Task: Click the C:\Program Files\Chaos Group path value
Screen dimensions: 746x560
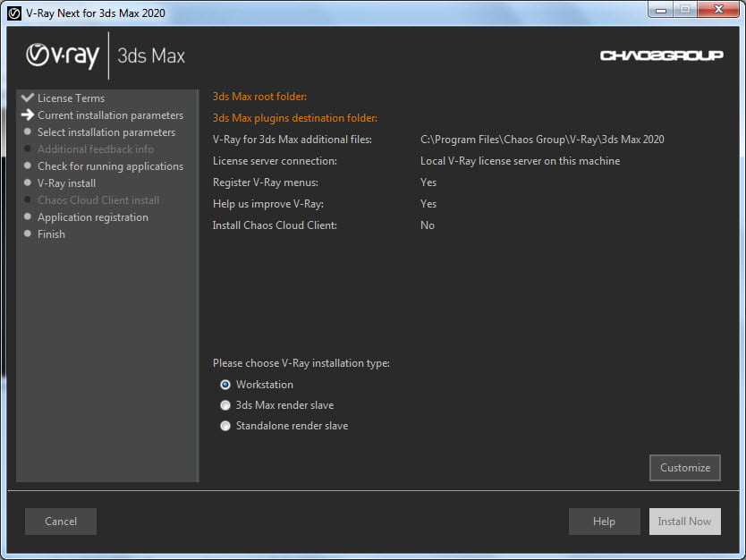Action: (542, 140)
